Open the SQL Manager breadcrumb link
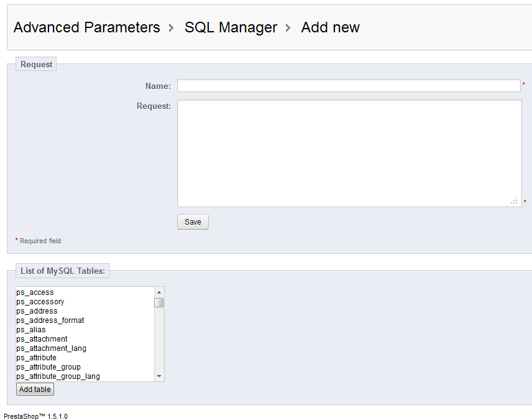Viewport: 532px width, 420px height. click(231, 27)
